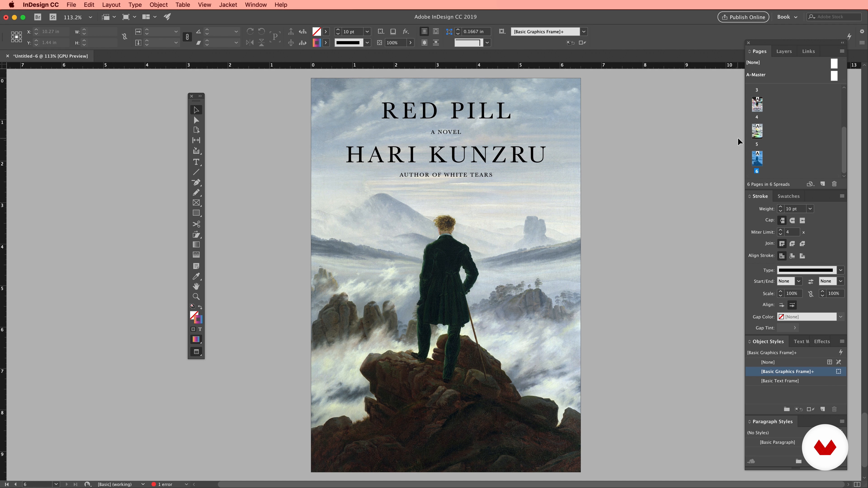Select the Line tool
868x488 pixels.
pyautogui.click(x=196, y=172)
